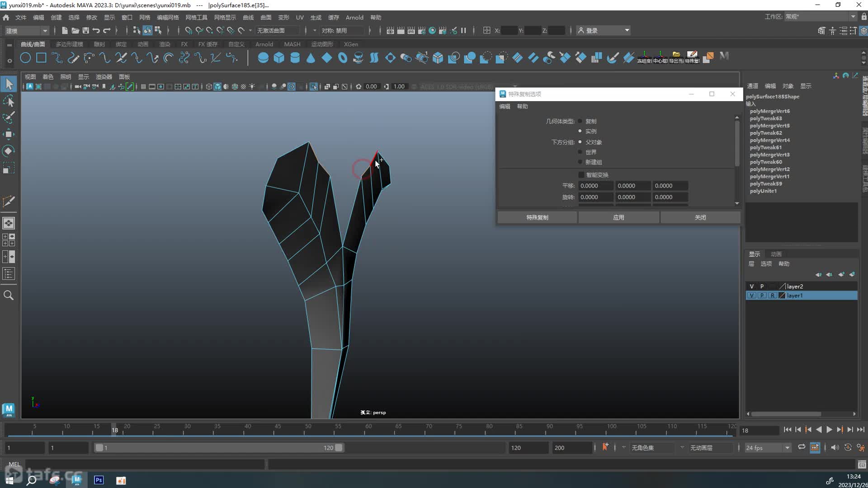Create a NURBS plane from shelf
This screenshot has width=868, height=488.
[326, 58]
